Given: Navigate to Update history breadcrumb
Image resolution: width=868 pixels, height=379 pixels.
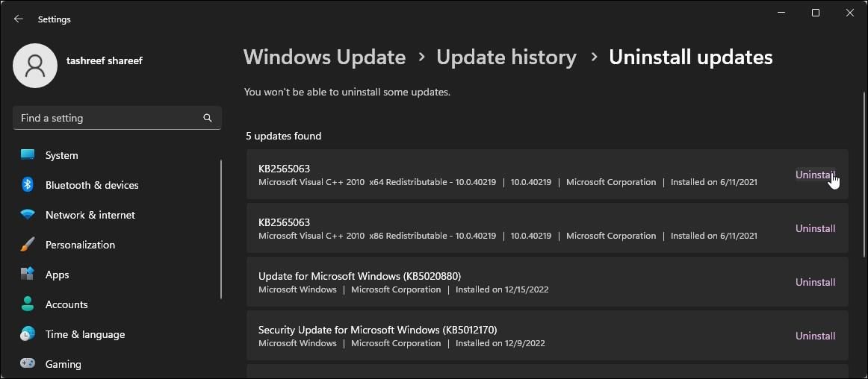Looking at the screenshot, I should click(x=506, y=57).
